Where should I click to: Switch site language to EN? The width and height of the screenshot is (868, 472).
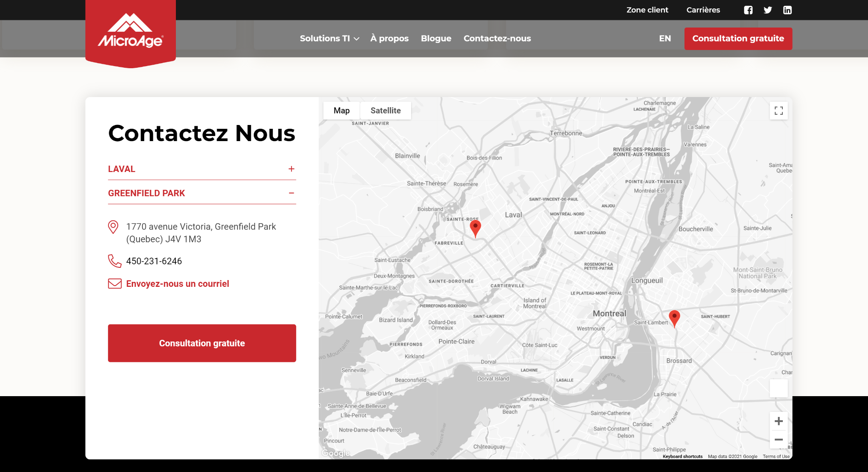665,39
